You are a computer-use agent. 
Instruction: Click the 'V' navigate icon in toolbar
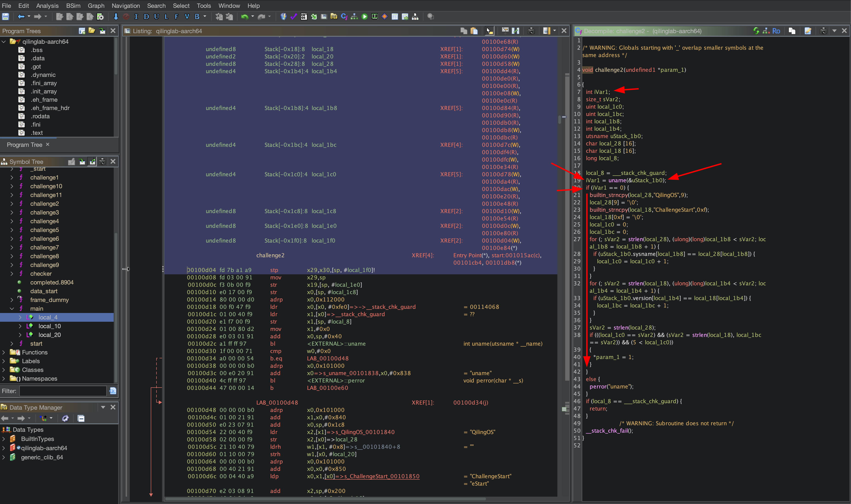pyautogui.click(x=187, y=16)
